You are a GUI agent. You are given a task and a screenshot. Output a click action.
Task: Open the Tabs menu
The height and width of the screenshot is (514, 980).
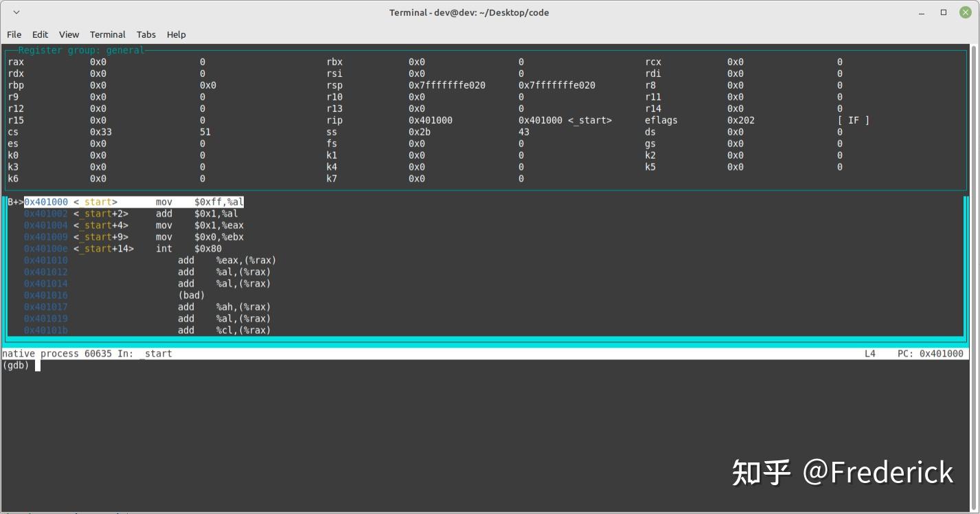(146, 34)
